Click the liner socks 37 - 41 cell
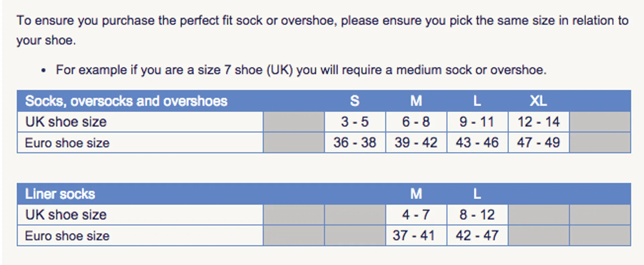Image resolution: width=644 pixels, height=265 pixels. pyautogui.click(x=416, y=235)
